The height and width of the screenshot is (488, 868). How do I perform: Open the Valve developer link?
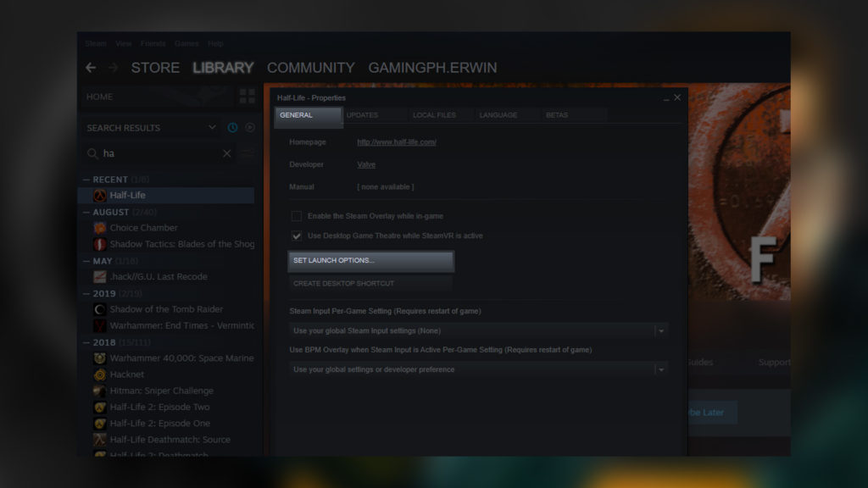coord(366,164)
